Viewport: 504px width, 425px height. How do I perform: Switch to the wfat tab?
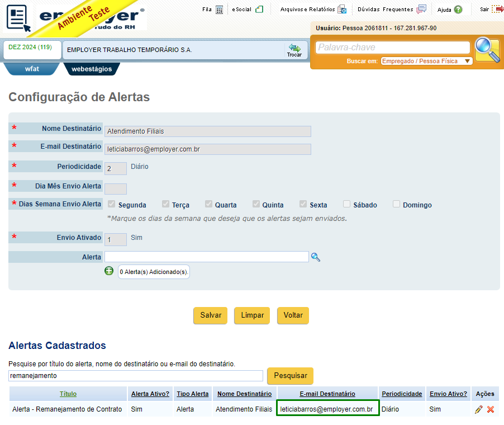(x=32, y=69)
